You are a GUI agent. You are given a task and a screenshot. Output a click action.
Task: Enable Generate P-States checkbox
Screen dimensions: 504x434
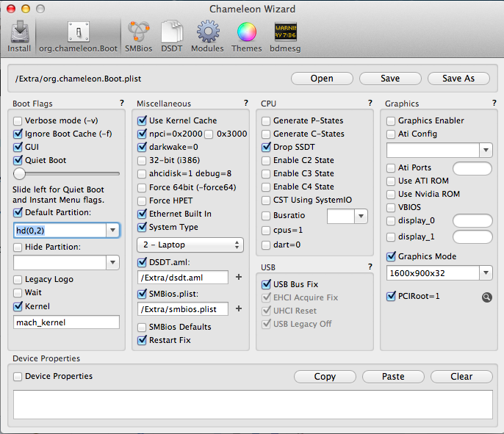[x=267, y=120]
